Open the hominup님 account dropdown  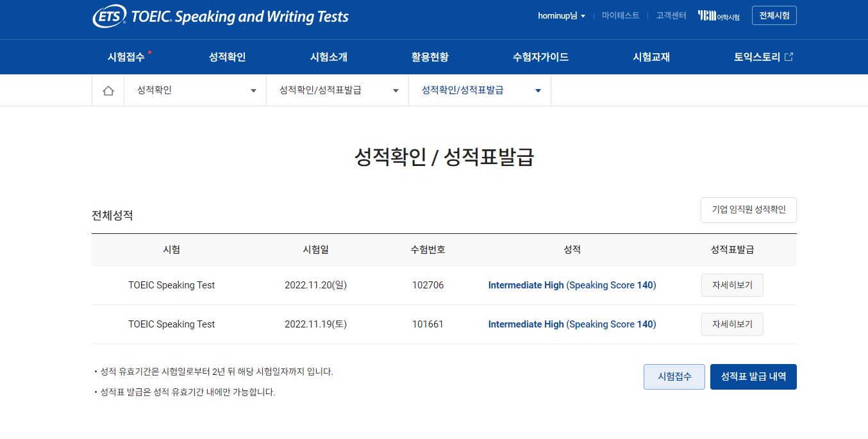coord(562,16)
